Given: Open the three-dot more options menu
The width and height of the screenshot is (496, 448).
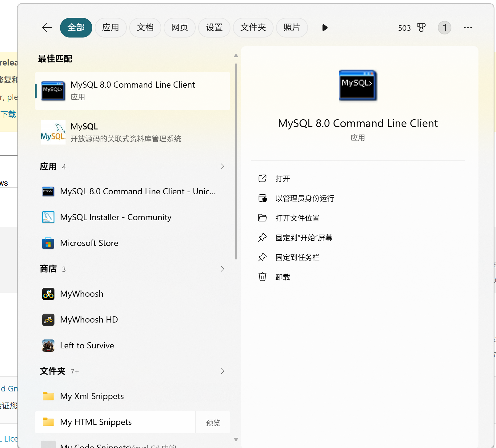Looking at the screenshot, I should tap(468, 28).
